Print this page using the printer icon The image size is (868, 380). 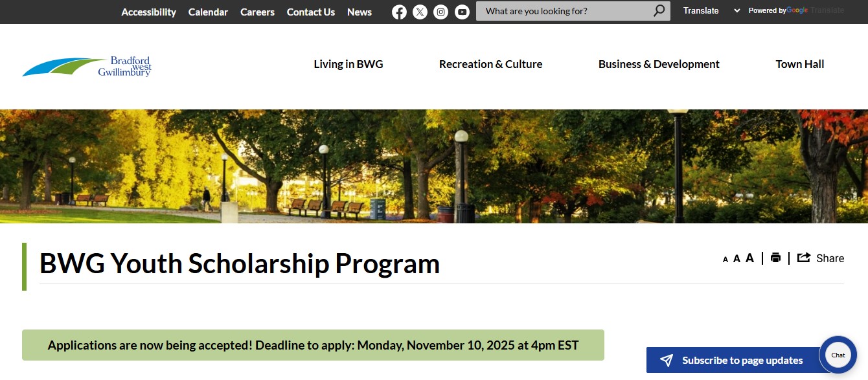coord(775,258)
